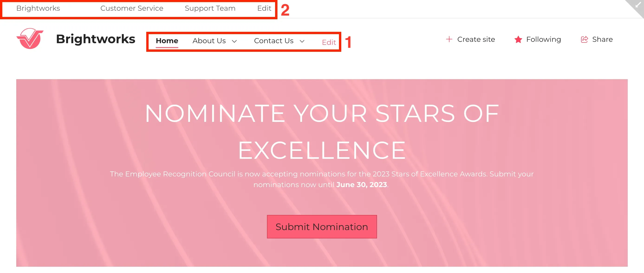Expand the About Us chevron dropdown
The height and width of the screenshot is (273, 644).
pos(234,41)
